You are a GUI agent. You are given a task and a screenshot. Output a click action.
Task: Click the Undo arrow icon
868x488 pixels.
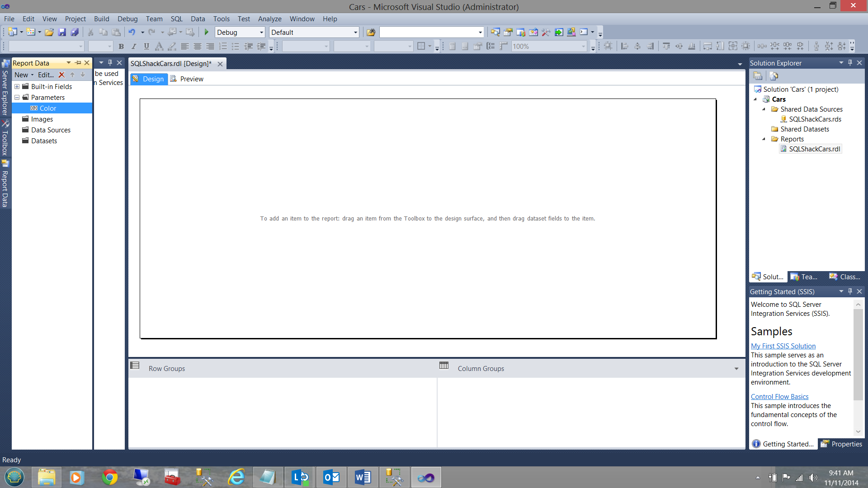click(132, 32)
